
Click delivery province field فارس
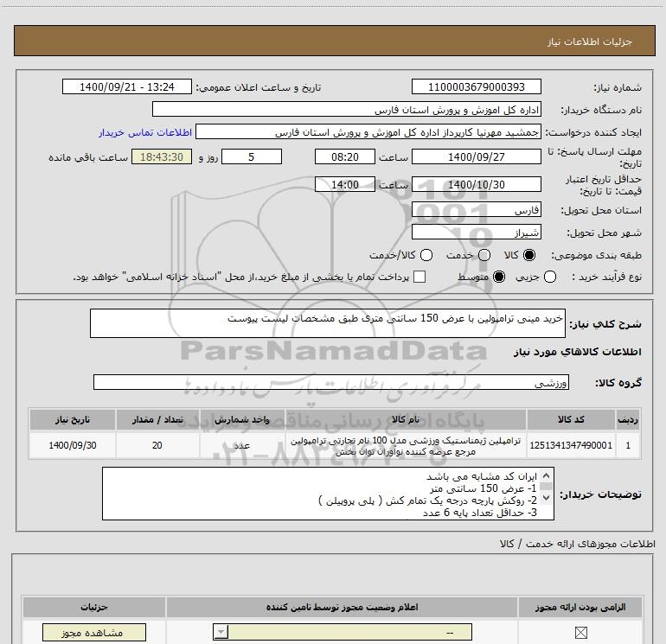[476, 210]
